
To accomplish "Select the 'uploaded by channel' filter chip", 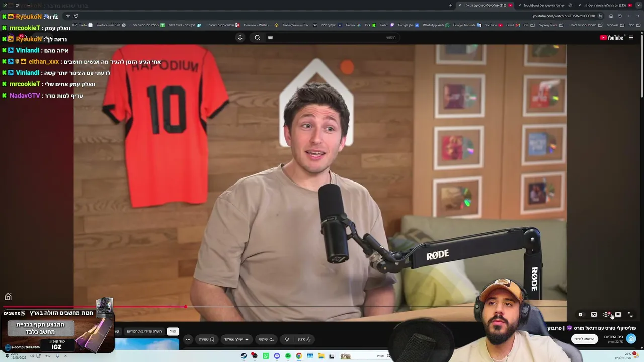I will (144, 331).
